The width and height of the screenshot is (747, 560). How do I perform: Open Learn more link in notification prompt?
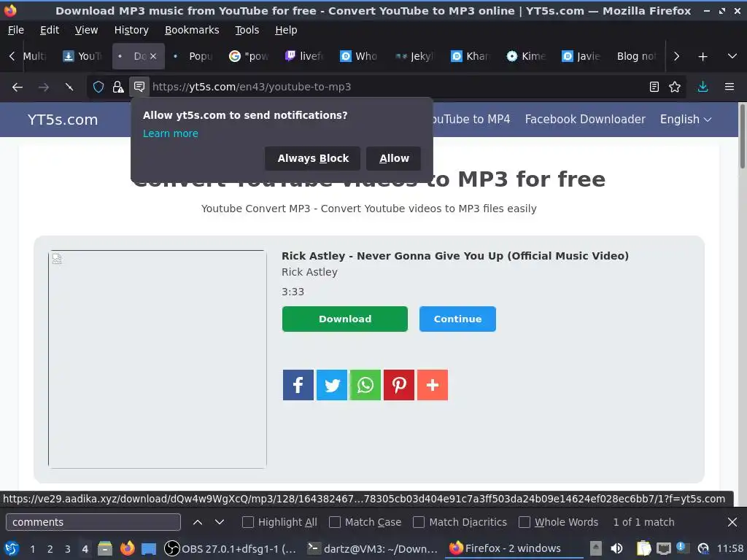tap(171, 134)
